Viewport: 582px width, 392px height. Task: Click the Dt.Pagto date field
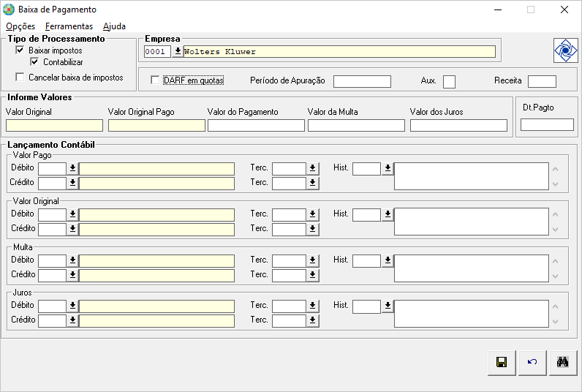[547, 125]
